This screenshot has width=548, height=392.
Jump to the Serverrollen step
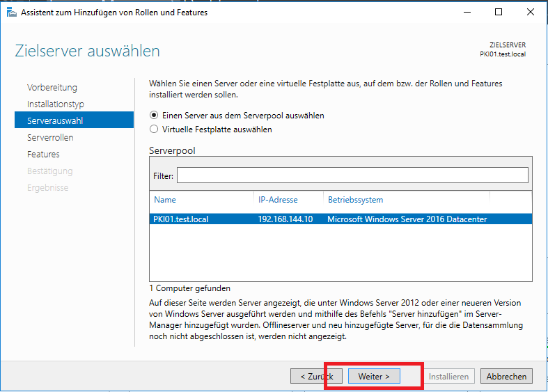pos(50,138)
